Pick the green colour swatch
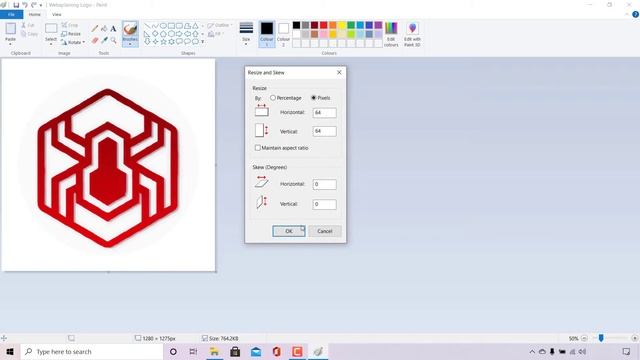The image size is (640, 360). pos(351,25)
